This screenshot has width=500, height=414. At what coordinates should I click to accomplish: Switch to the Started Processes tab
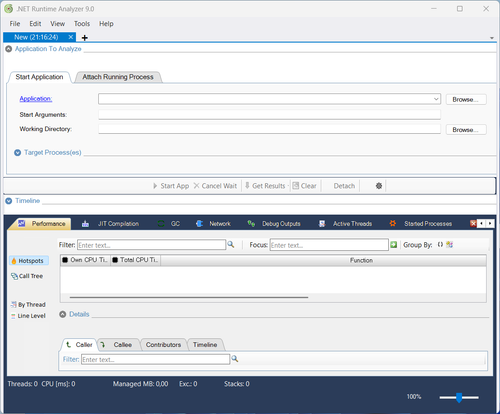click(421, 224)
